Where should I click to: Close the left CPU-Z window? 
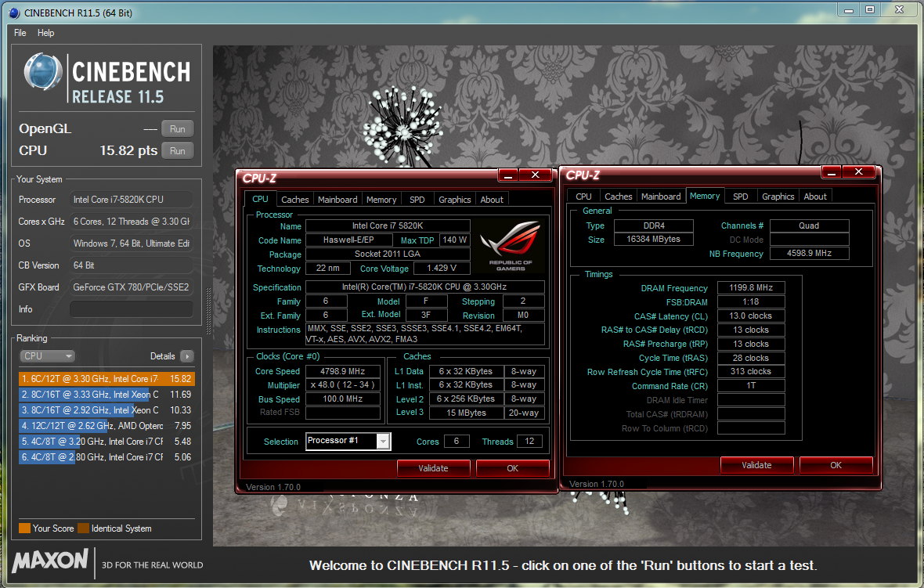(x=535, y=175)
